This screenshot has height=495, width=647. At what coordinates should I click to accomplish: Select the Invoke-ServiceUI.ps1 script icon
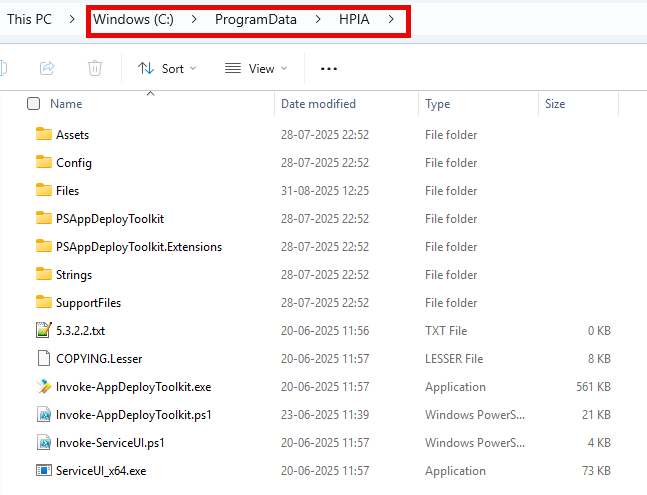click(43, 443)
